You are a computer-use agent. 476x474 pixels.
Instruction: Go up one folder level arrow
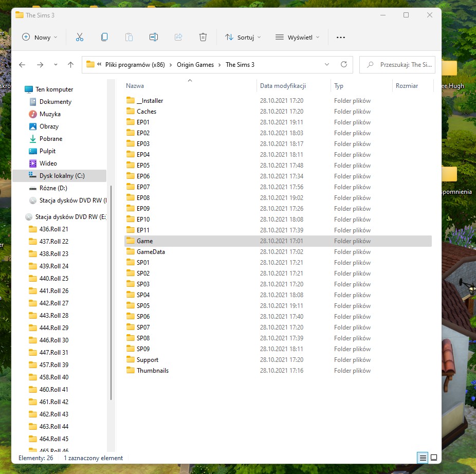[70, 65]
